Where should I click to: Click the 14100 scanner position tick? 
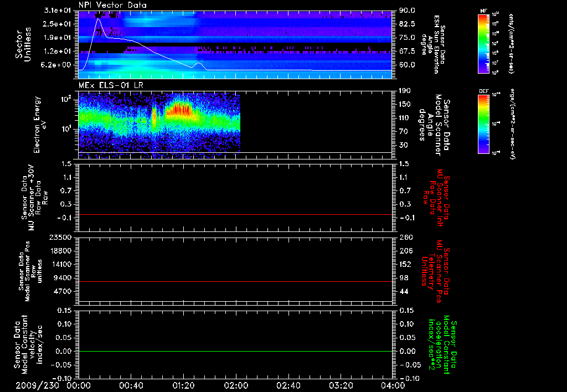[61, 264]
